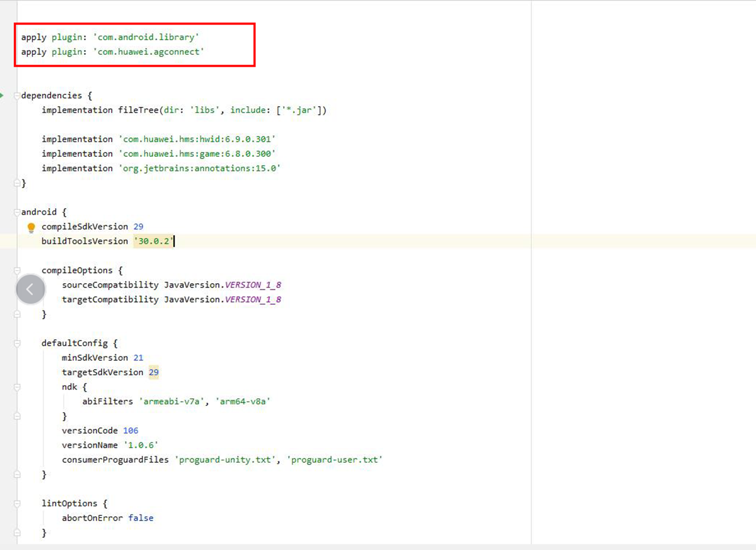
Task: Click VERSION_1_8 on the sourceCompatibility line
Action: 253,285
